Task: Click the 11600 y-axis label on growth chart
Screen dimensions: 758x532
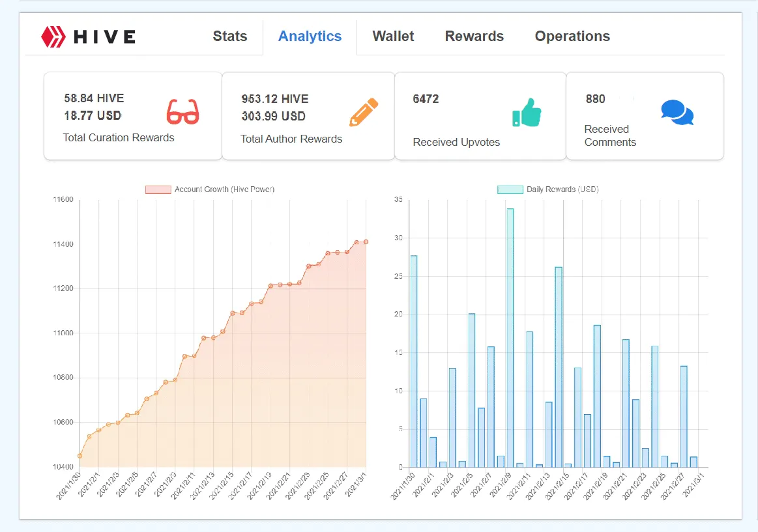Action: coord(63,199)
